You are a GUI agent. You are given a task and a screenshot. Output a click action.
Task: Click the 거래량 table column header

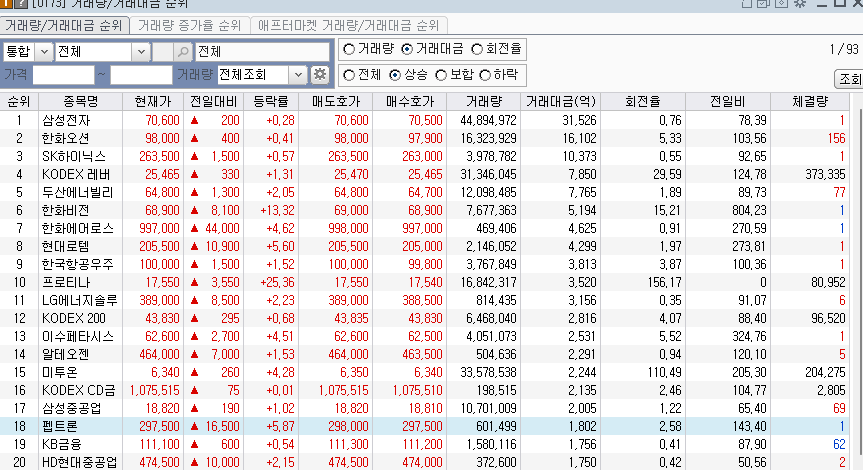(484, 102)
